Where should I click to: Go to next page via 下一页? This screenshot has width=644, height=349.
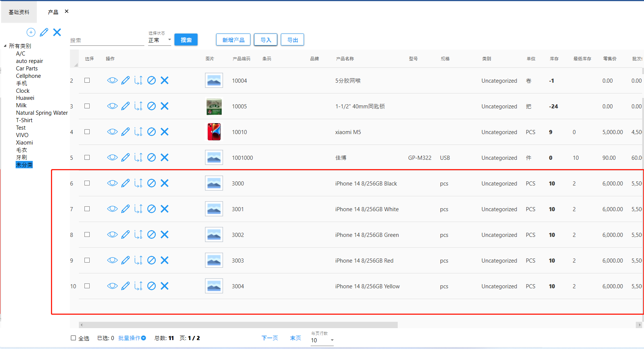coord(269,338)
